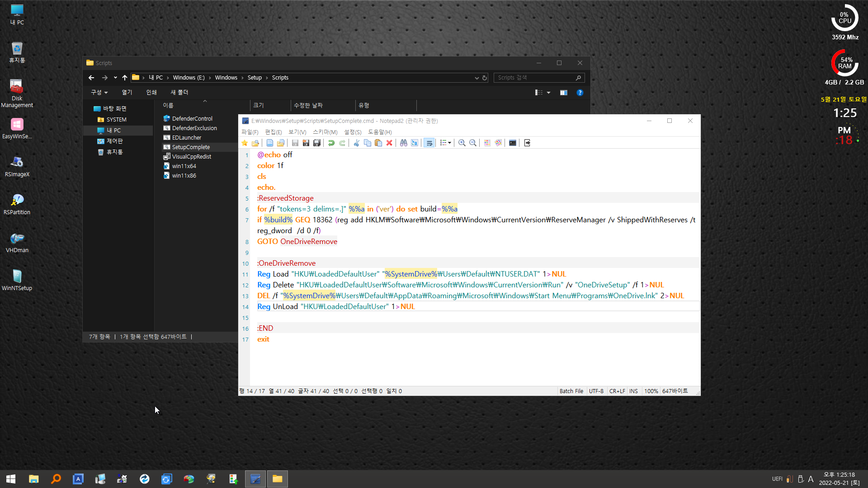
Task: Click the Windows Start button on taskbar
Action: point(11,479)
